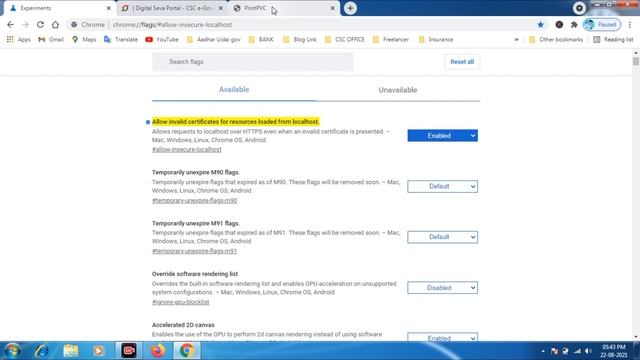The image size is (640, 360).
Task: Open the Reading list
Action: pyautogui.click(x=613, y=40)
